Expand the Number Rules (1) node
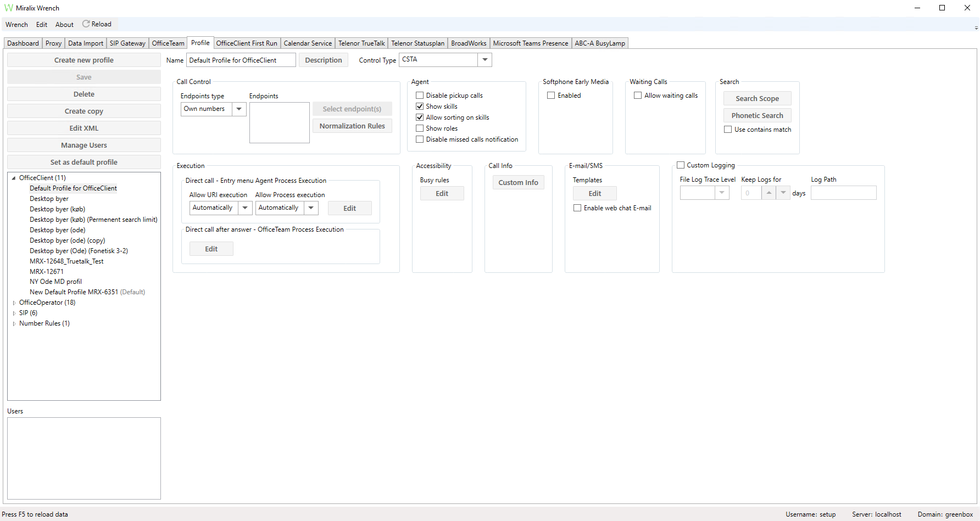Screen dimensions: 980x521 pos(14,323)
